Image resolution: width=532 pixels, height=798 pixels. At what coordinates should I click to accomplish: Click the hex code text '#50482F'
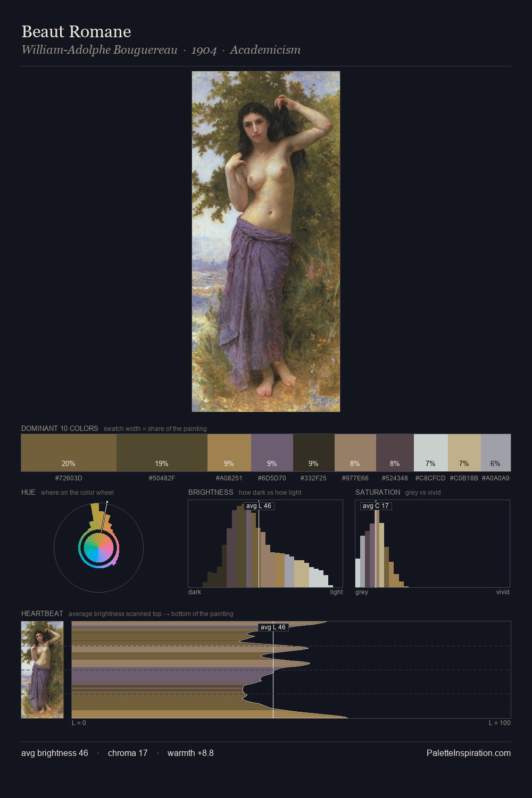click(x=162, y=478)
